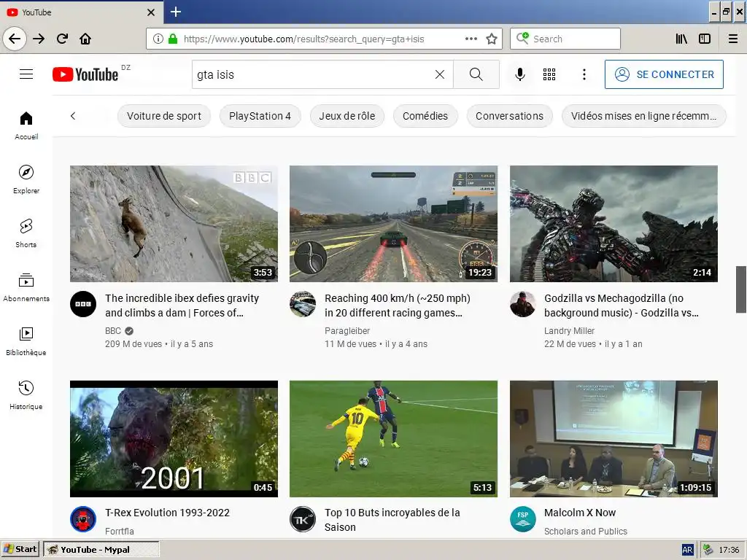This screenshot has height=560, width=747.
Task: Go to Accueil in the sidebar
Action: (26, 125)
